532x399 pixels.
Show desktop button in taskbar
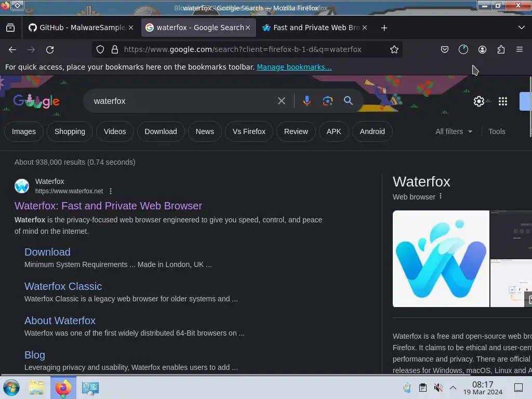[518, 388]
